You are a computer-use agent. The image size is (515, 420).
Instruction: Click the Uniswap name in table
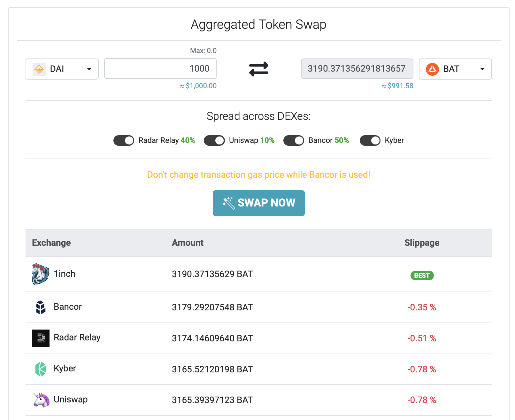point(71,400)
